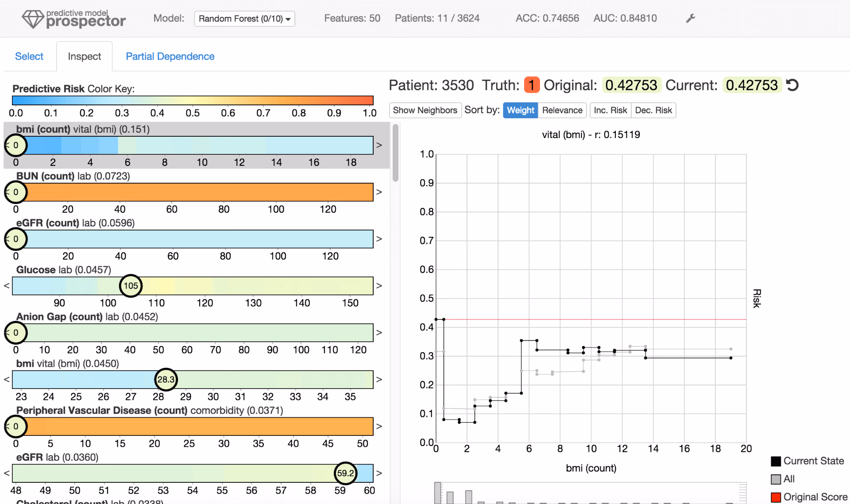Click the Glucose slider handle at 105
Viewport: 850px width, 504px height.
(131, 286)
